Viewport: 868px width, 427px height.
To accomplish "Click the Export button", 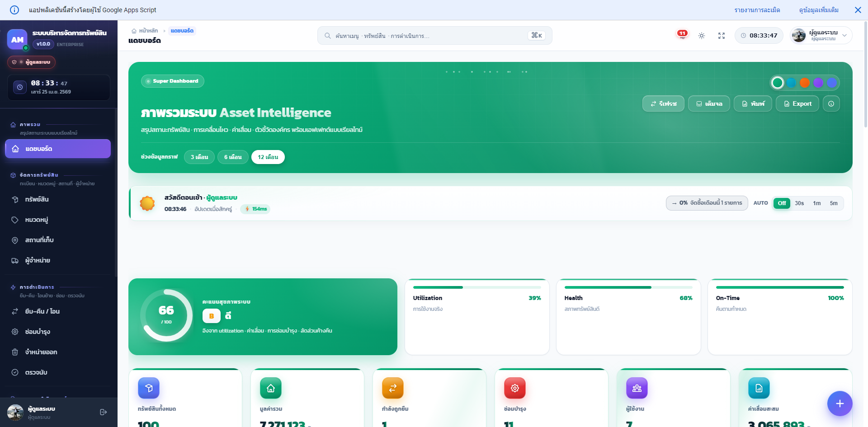I will coord(797,103).
